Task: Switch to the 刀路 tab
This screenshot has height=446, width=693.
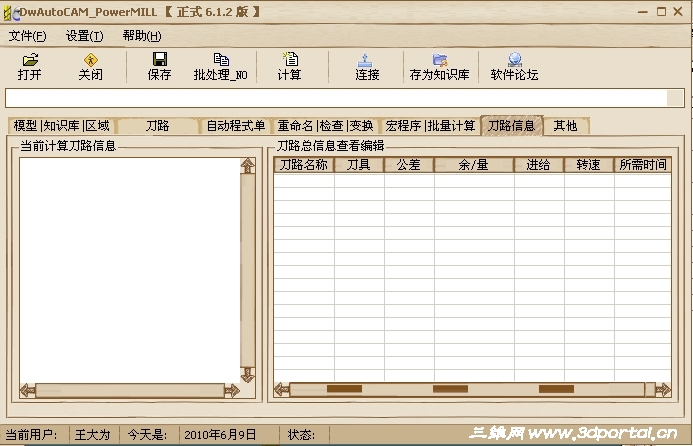Action: [157, 126]
